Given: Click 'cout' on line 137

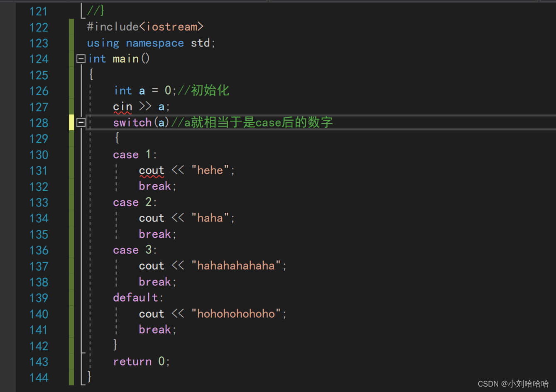Looking at the screenshot, I should coord(152,265).
